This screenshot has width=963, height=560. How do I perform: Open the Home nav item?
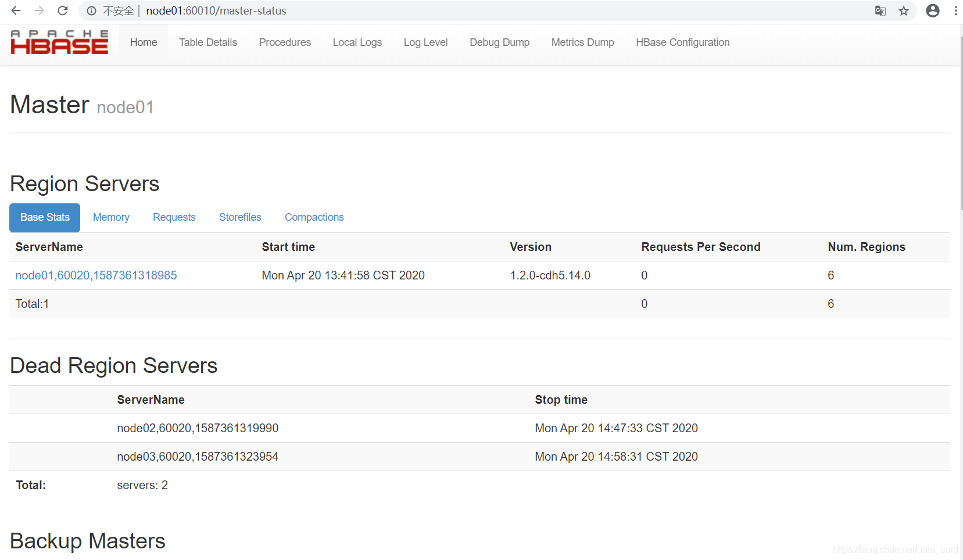click(144, 42)
